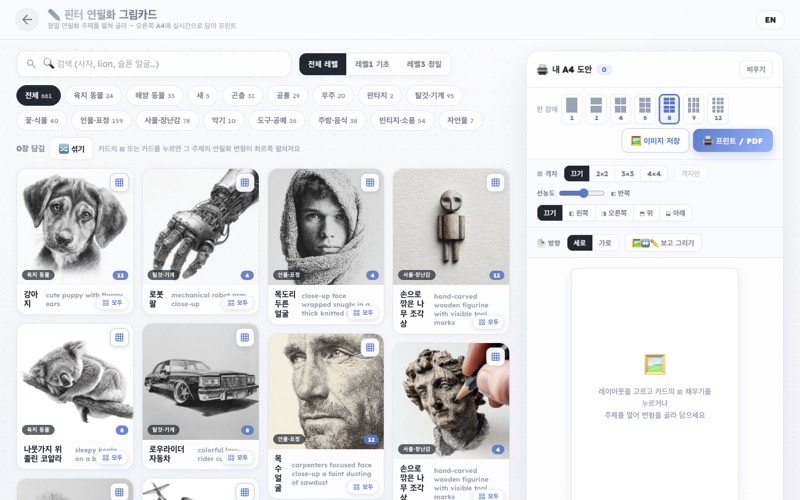Image resolution: width=800 pixels, height=500 pixels.
Task: Filter by 전체 661 category chip
Action: [x=38, y=95]
